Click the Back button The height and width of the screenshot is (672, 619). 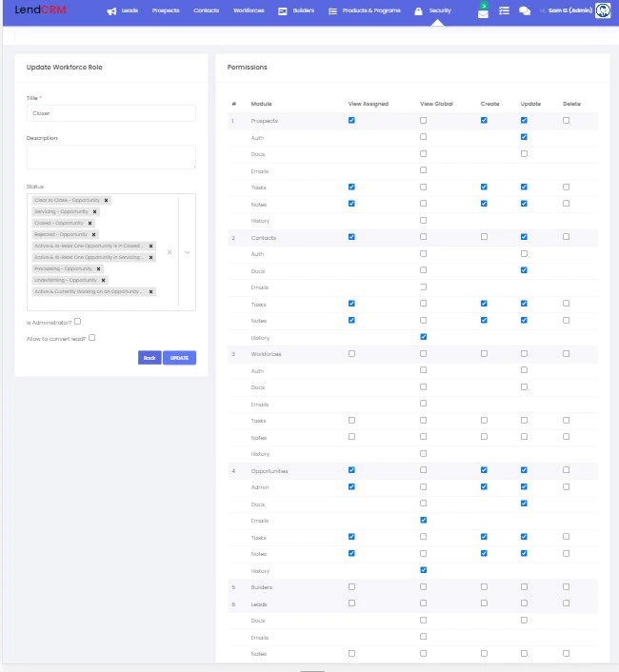tap(150, 358)
